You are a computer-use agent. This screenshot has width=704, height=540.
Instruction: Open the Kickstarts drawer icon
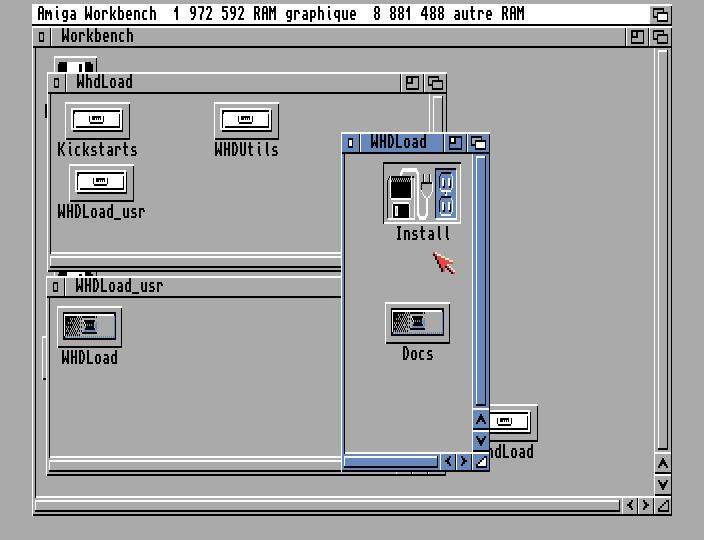(97, 120)
